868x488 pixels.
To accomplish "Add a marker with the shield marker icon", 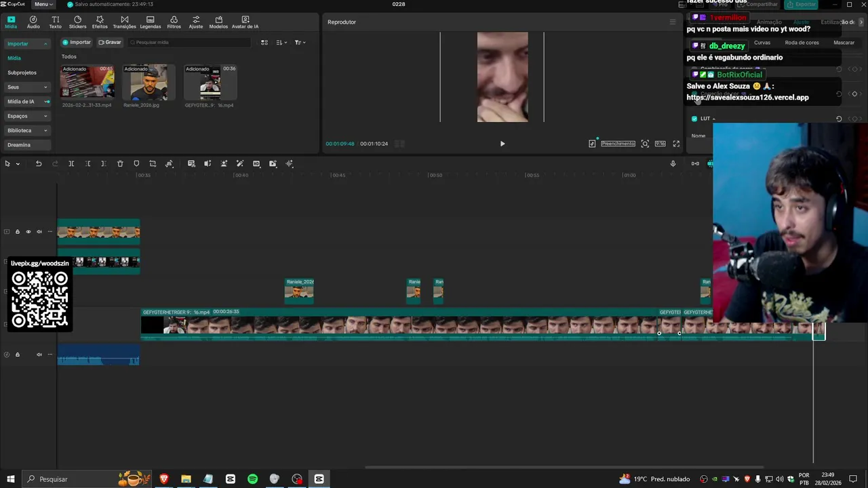I will [x=136, y=163].
